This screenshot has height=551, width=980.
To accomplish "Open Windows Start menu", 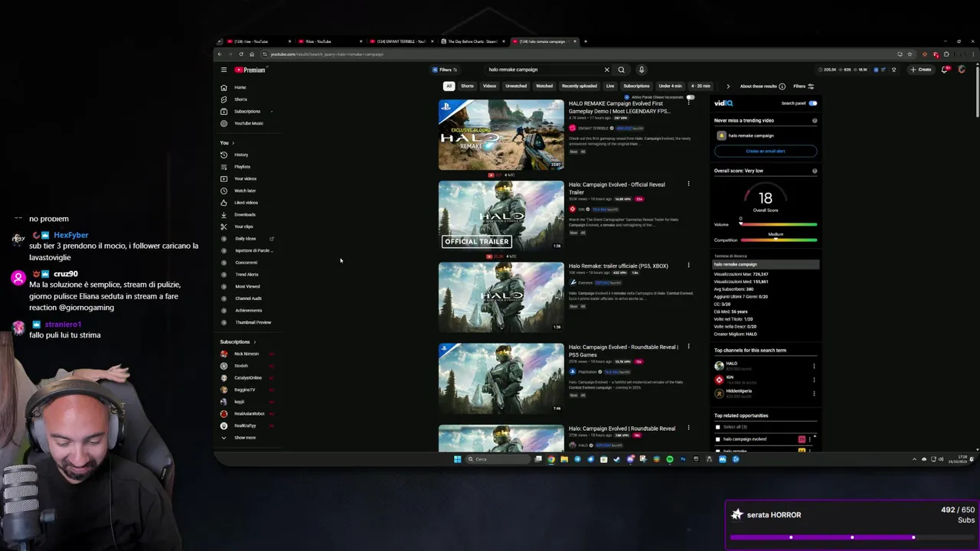I will [458, 459].
